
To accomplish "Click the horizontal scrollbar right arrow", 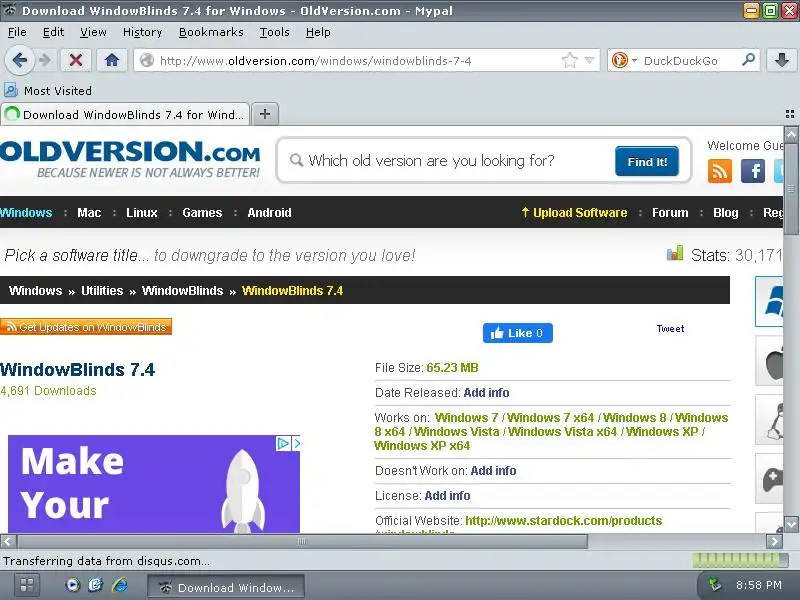I will pos(774,541).
